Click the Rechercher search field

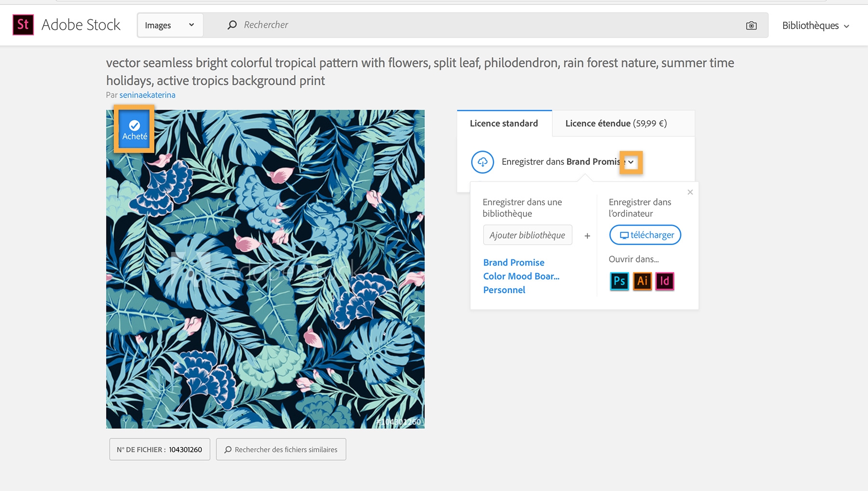pos(482,25)
